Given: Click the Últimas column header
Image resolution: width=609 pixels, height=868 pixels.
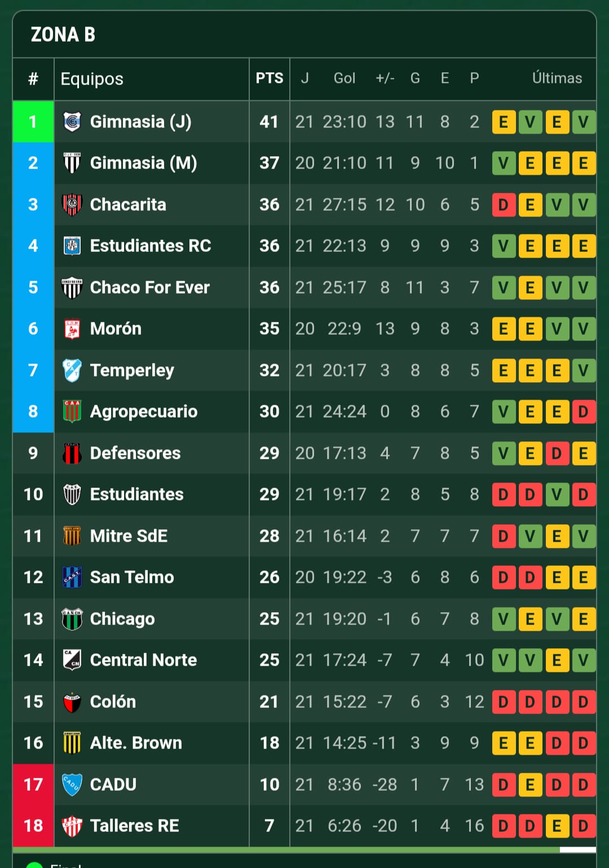Looking at the screenshot, I should (557, 78).
